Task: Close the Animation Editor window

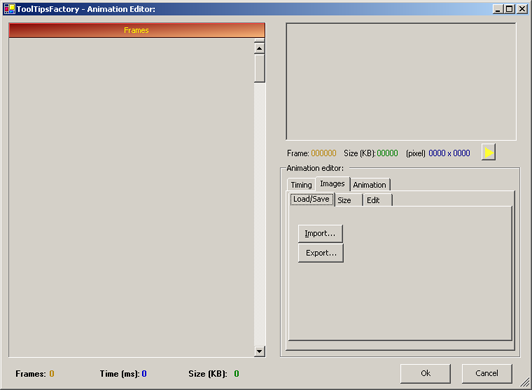Action: (x=522, y=9)
